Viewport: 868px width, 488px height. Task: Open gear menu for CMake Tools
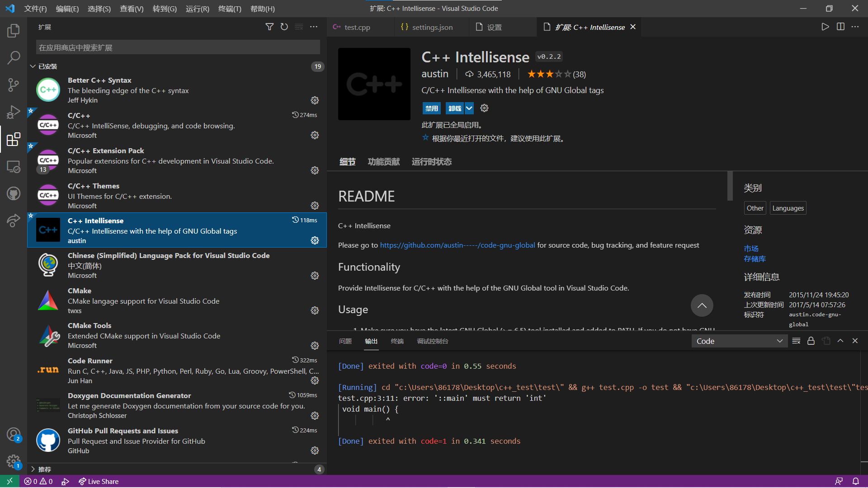(315, 346)
